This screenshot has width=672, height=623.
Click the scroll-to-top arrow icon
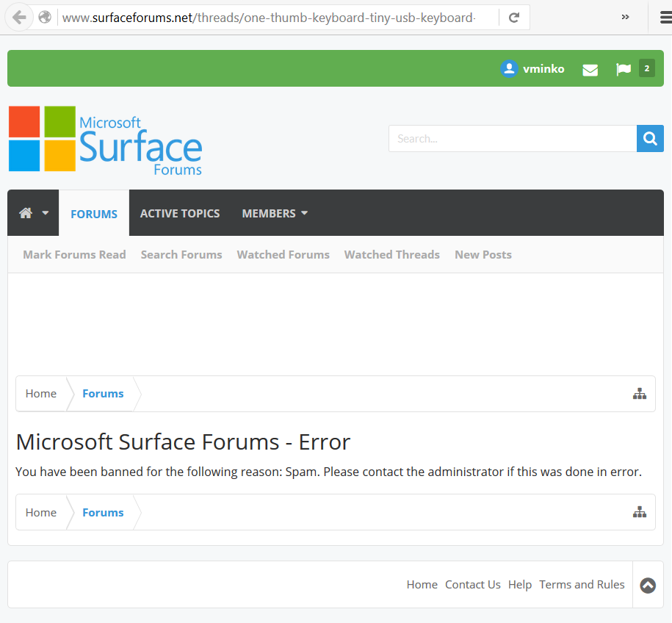click(647, 585)
